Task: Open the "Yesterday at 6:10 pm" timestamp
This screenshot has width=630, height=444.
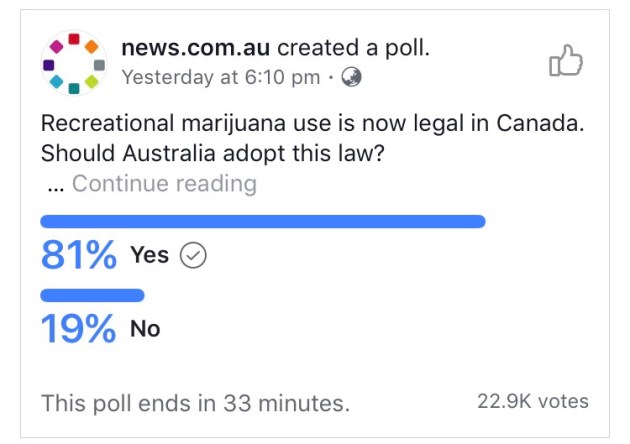Action: (220, 77)
